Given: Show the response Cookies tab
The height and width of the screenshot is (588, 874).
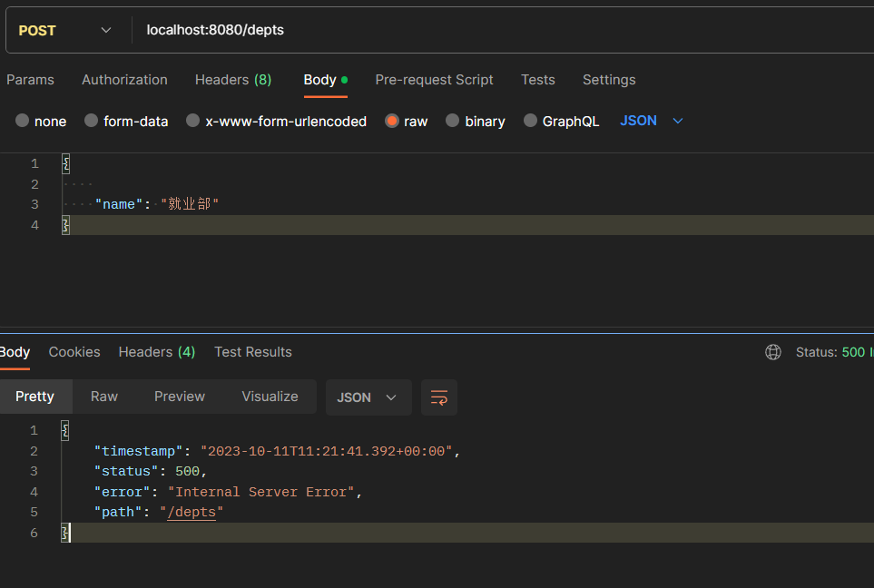Looking at the screenshot, I should pos(74,352).
